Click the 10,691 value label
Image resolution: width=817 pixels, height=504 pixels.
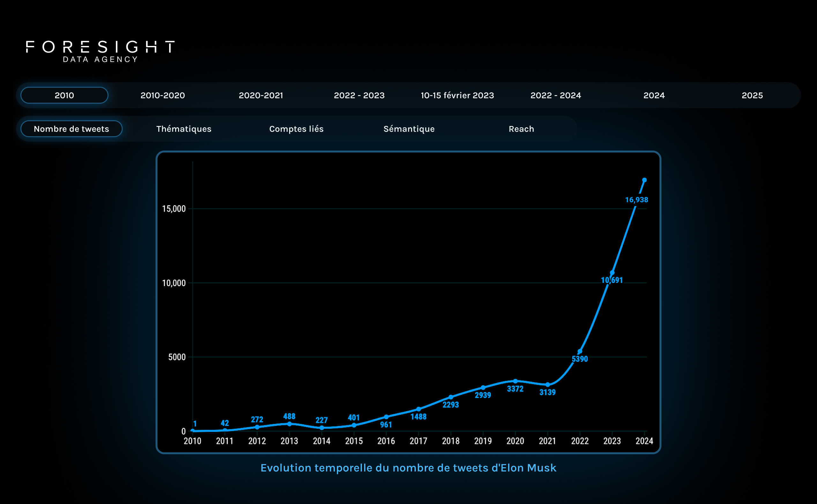(612, 280)
